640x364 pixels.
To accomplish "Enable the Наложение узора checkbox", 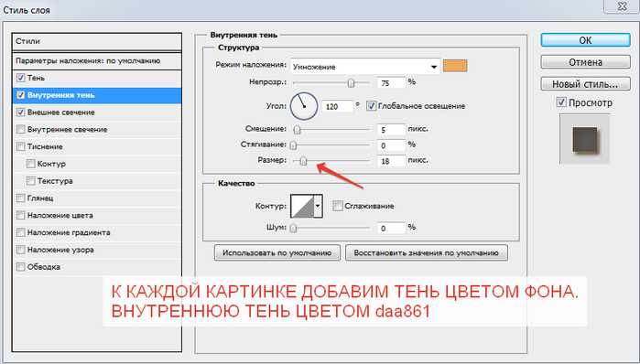I will [x=20, y=250].
